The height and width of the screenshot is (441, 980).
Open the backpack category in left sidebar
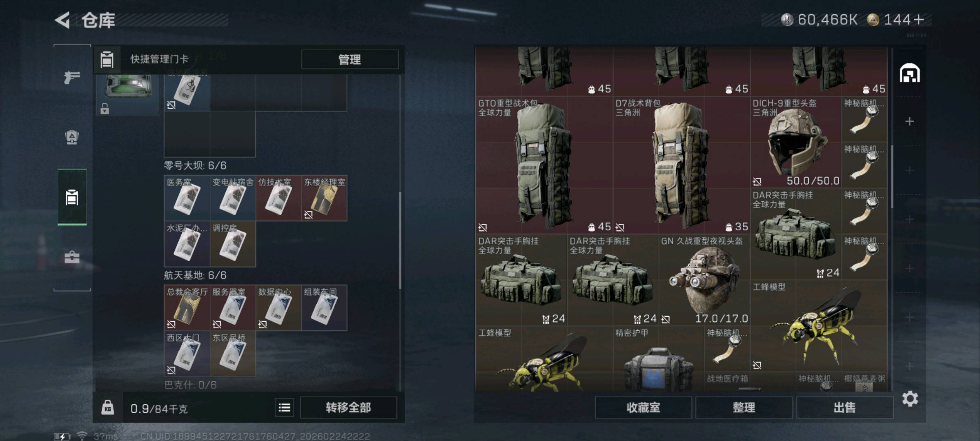point(72,137)
